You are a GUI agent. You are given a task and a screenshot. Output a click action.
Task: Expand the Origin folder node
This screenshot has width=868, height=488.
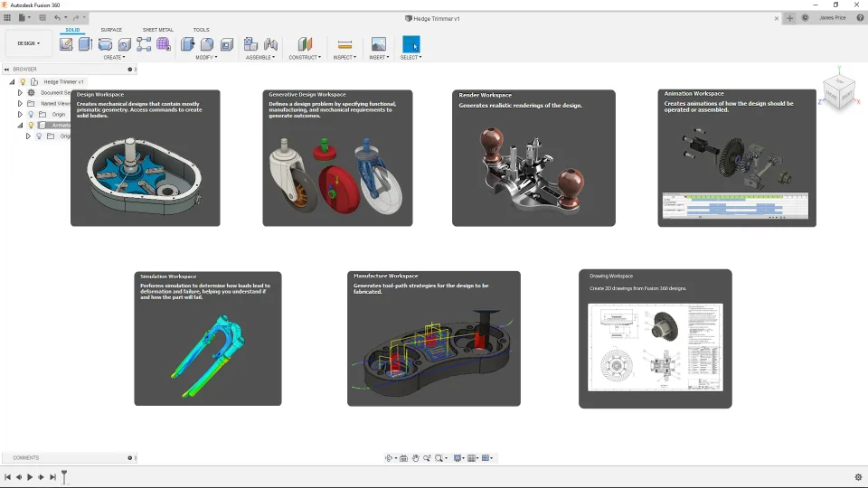point(20,114)
